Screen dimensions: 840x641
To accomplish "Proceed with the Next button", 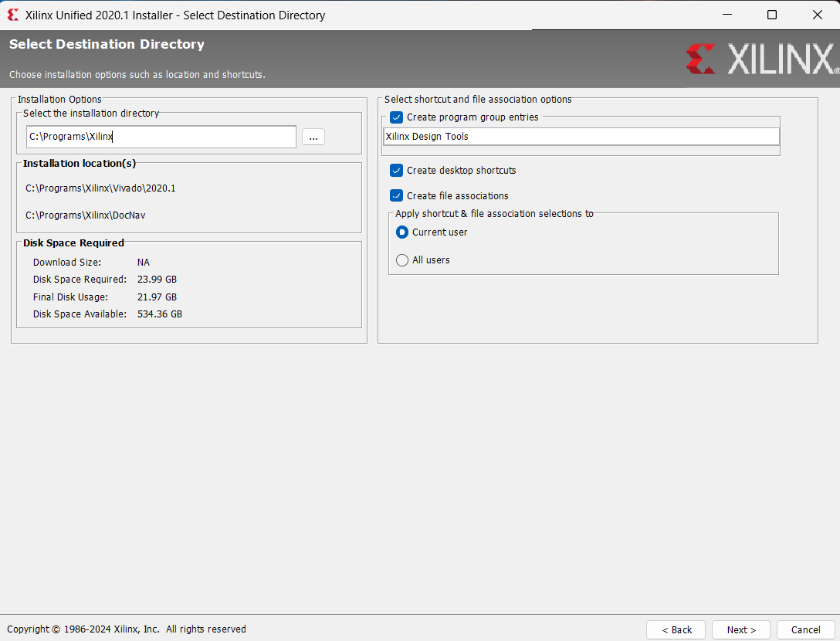I will 741,629.
